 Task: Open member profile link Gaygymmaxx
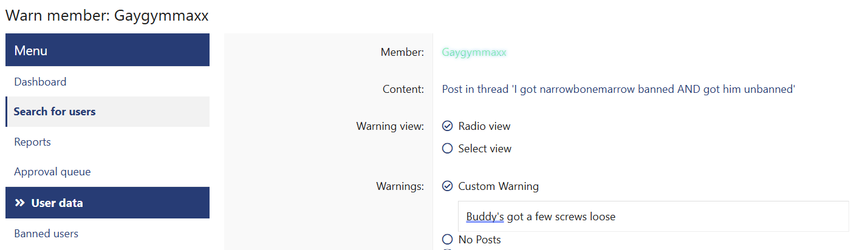[x=474, y=52]
